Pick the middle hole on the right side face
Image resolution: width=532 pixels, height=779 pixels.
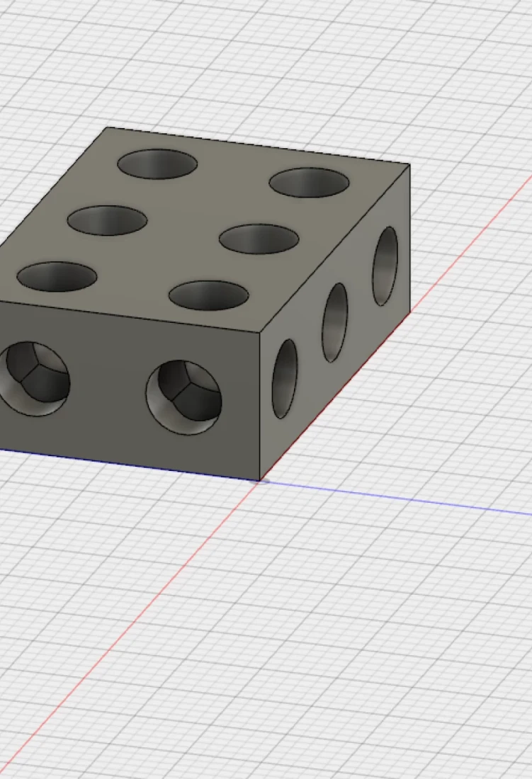(x=335, y=322)
